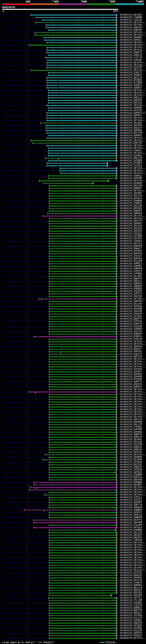Select the UniRef100_P40392 label
This screenshot has height=644, width=146.
(x=131, y=296)
